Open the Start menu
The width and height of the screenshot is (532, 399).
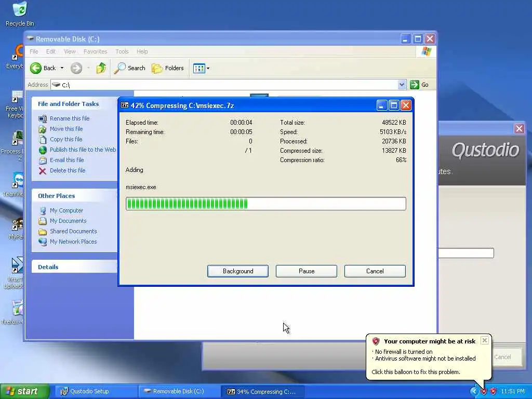pos(24,391)
